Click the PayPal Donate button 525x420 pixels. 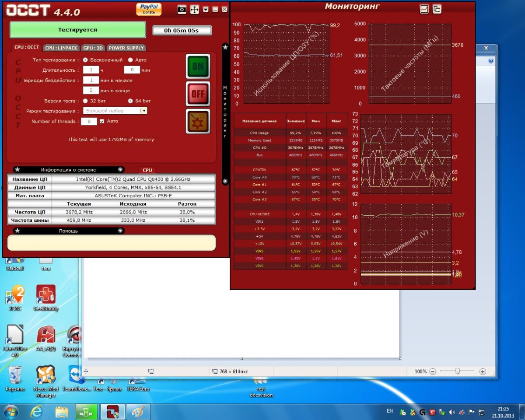149,9
